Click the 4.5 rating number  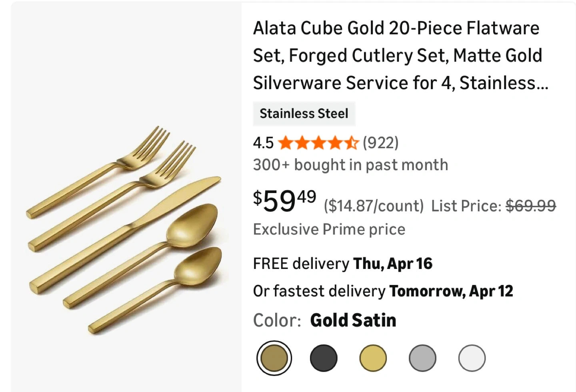point(263,143)
